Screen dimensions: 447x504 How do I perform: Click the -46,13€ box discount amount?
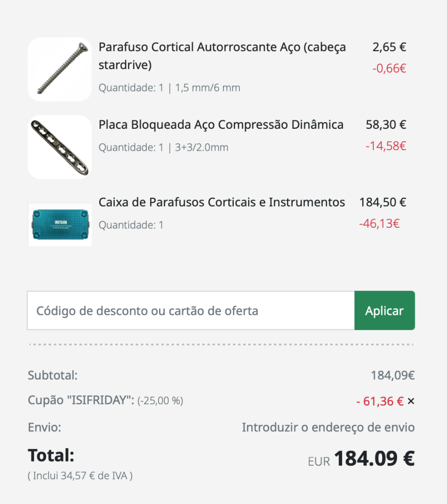point(379,224)
